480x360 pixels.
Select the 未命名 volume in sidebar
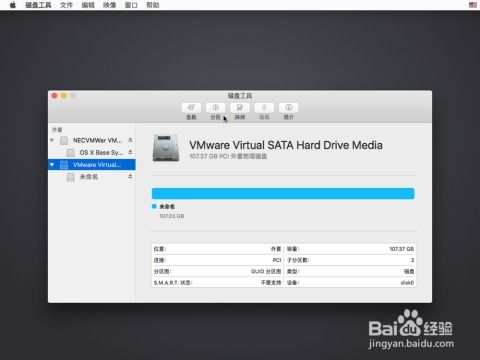coord(89,177)
